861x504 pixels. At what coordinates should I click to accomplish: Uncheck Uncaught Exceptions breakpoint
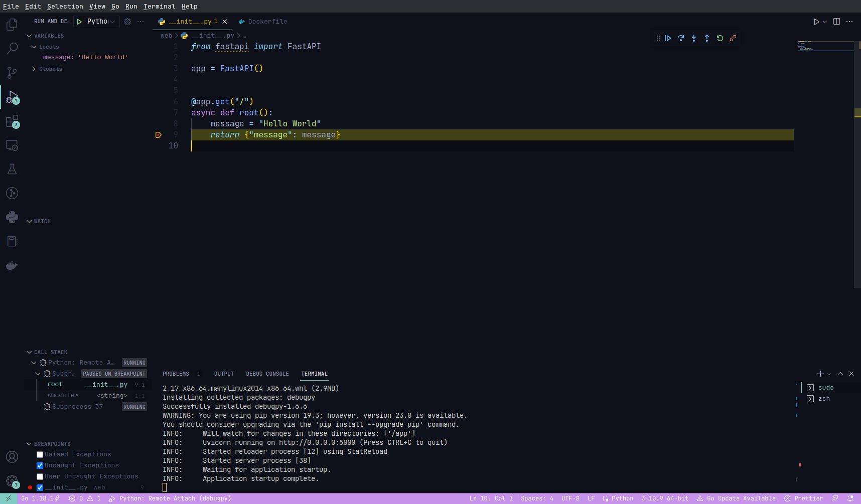[x=40, y=466]
